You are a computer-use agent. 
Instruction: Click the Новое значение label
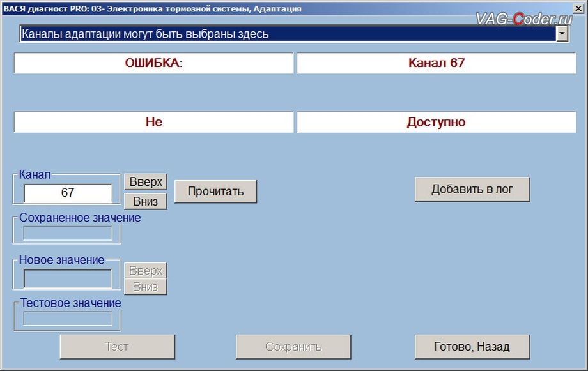(x=61, y=260)
